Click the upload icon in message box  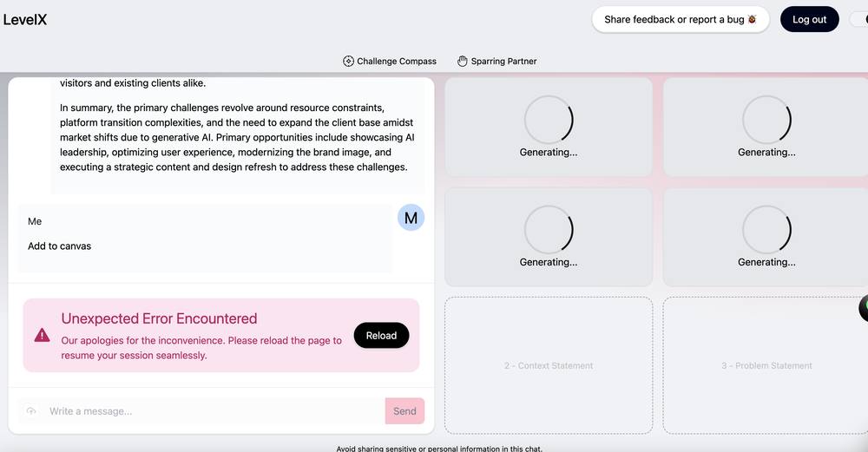(x=32, y=411)
